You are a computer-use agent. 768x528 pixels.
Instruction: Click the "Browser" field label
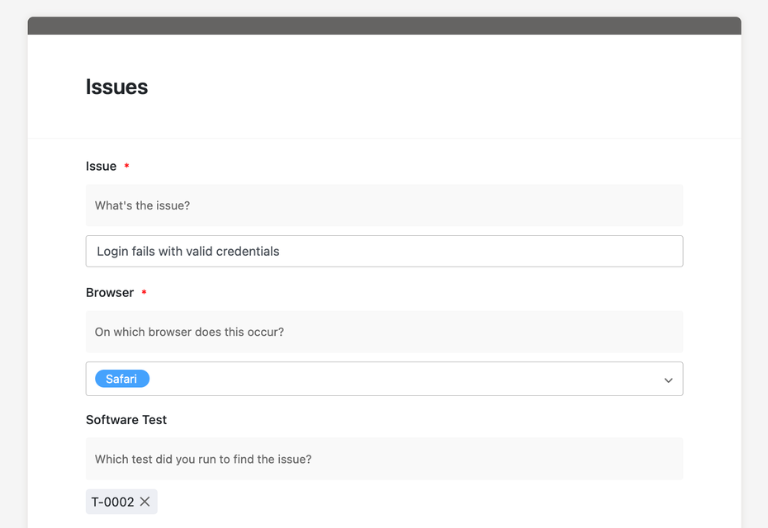tap(110, 293)
